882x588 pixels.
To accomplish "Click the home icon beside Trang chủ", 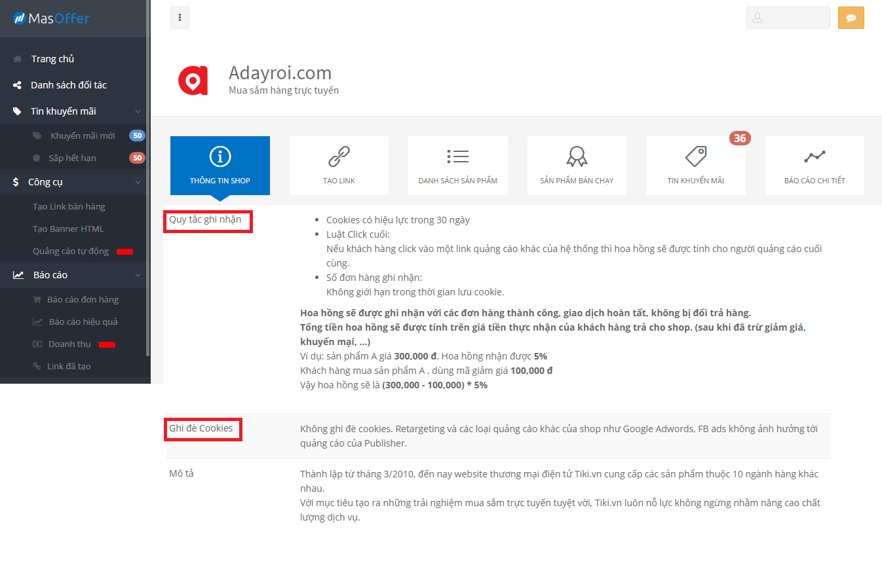I will 18,59.
